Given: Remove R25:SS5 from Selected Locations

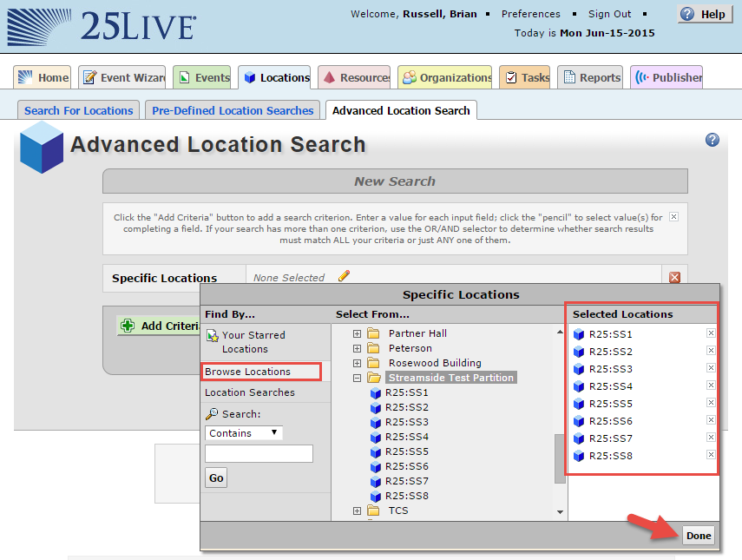Looking at the screenshot, I should pyautogui.click(x=711, y=402).
